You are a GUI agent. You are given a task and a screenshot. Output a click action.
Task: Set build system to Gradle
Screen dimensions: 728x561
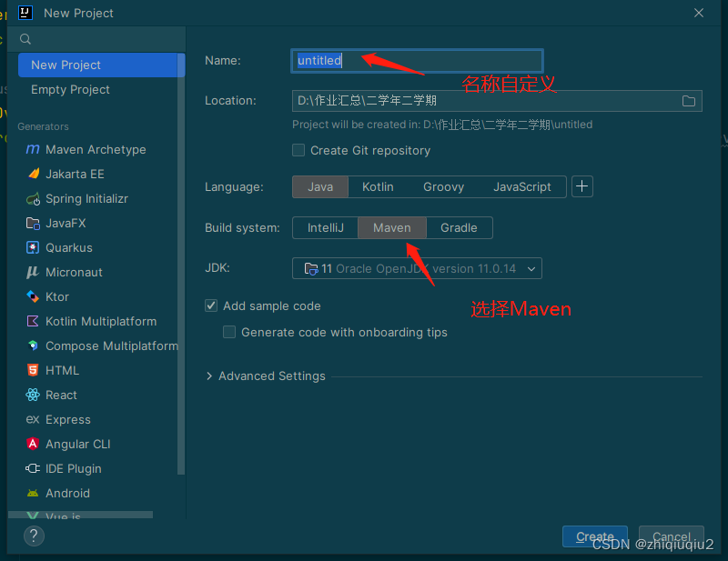click(460, 228)
